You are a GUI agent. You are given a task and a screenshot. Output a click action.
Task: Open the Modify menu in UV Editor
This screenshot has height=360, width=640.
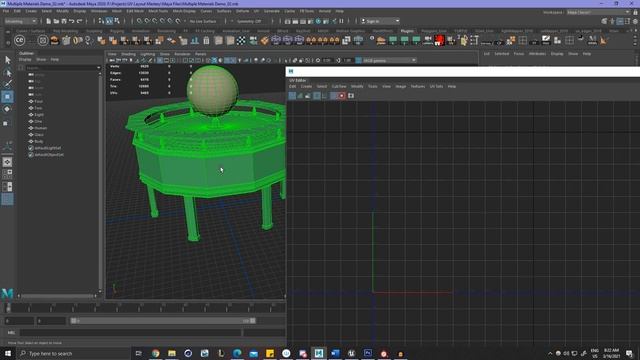tap(357, 87)
